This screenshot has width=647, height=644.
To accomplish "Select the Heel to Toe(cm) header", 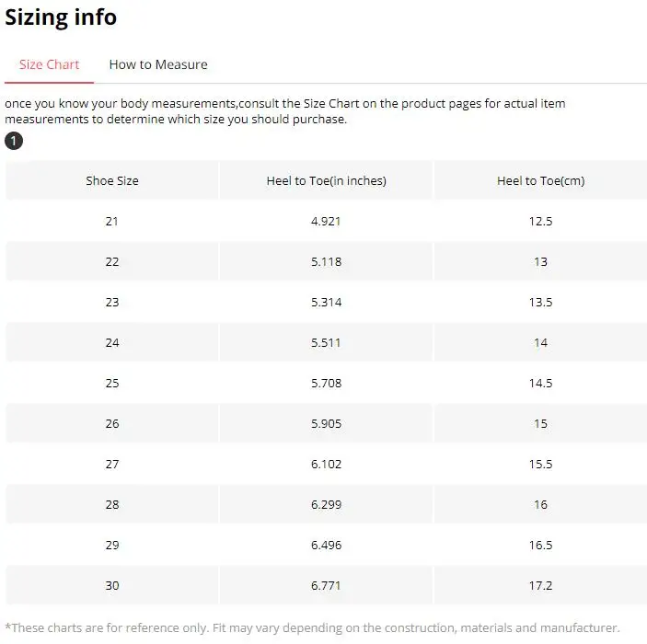I will tap(540, 181).
